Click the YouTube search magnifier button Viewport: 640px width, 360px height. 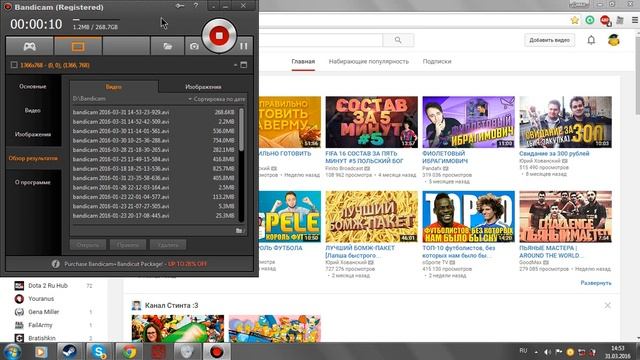coord(398,40)
